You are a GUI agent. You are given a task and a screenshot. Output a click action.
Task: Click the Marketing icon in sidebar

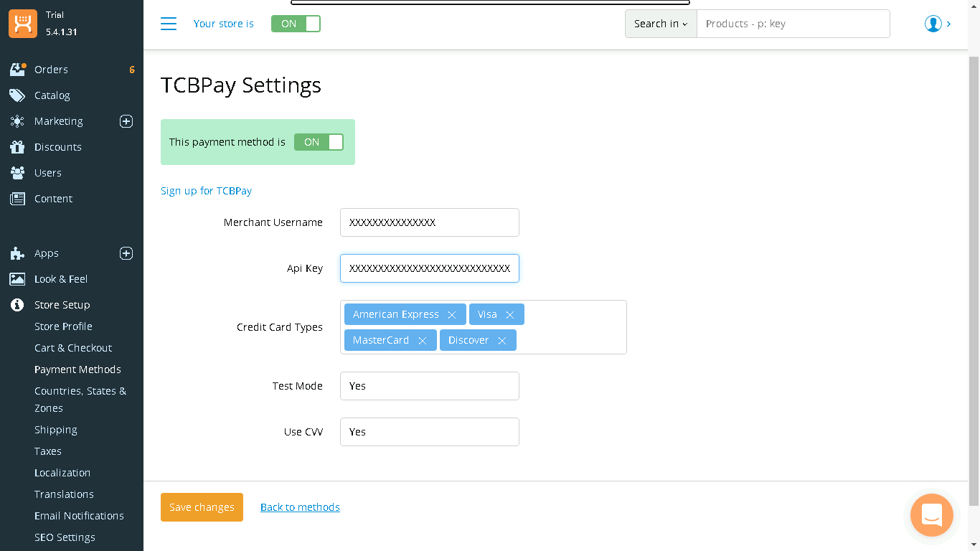[17, 121]
